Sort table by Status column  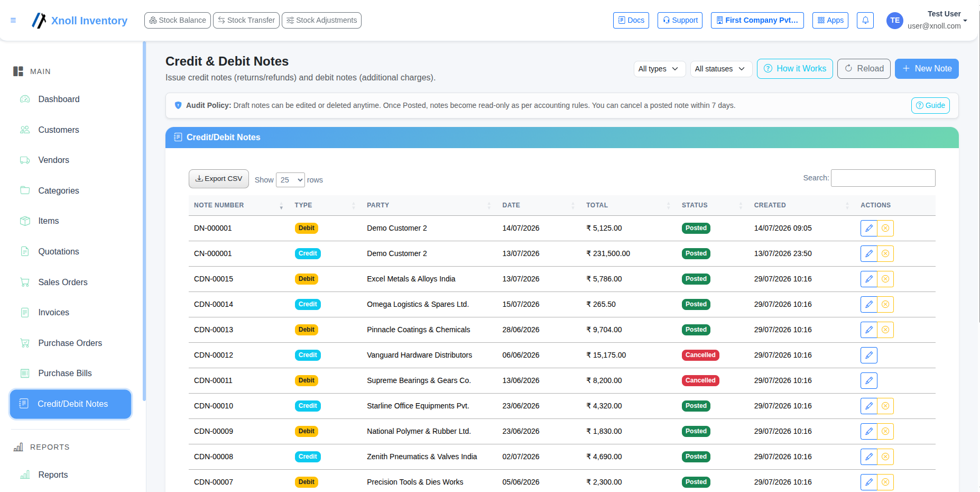[713, 205]
